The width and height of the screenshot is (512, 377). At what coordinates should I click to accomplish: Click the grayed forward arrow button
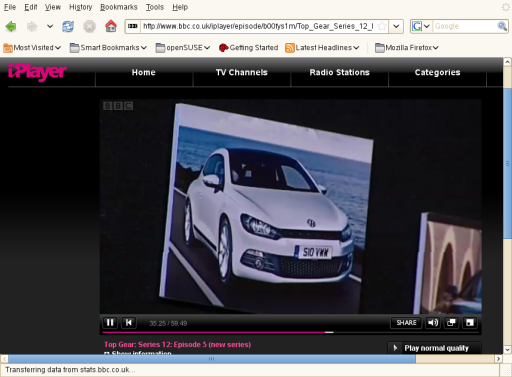pos(32,26)
